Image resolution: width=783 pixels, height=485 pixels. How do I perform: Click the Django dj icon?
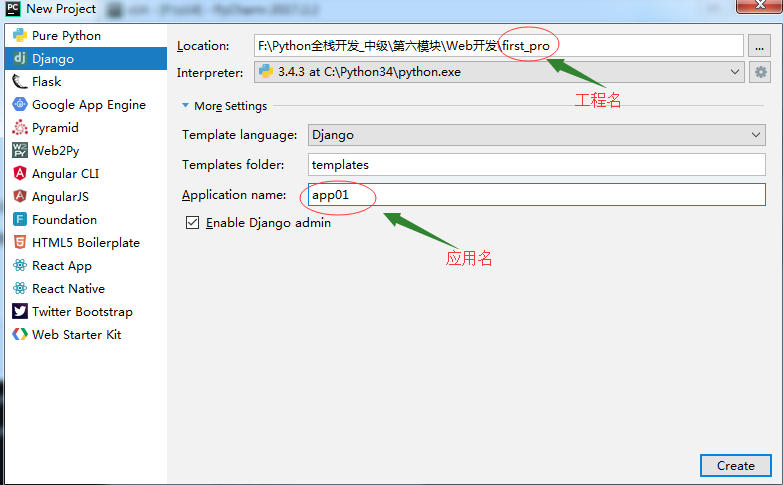coord(20,58)
